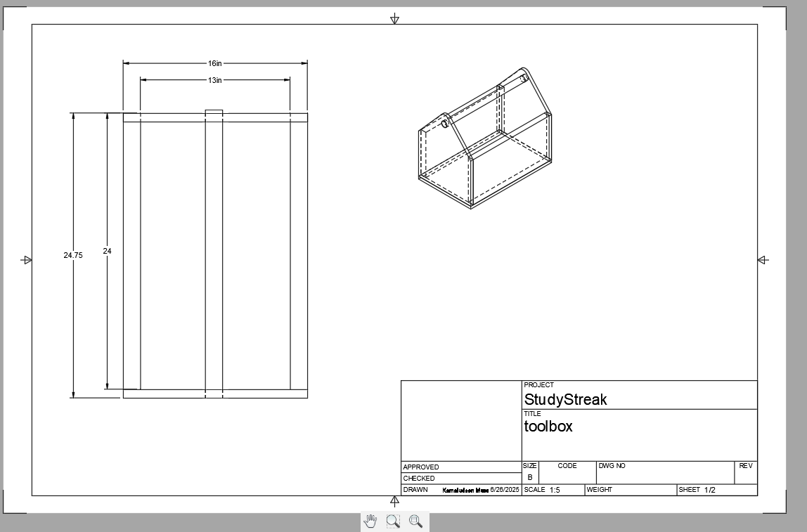Image resolution: width=807 pixels, height=532 pixels.
Task: Click the SCALE 1:5 field
Action: pos(554,490)
